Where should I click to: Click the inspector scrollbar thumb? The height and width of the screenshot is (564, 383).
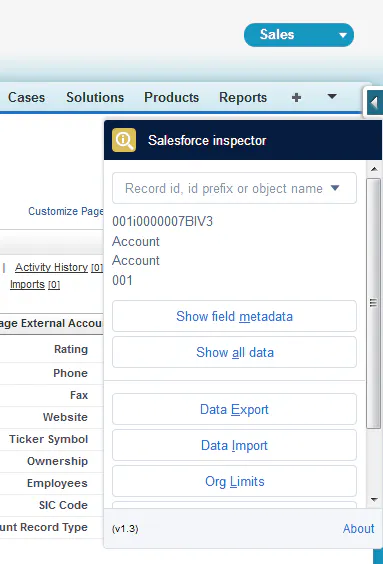374,303
